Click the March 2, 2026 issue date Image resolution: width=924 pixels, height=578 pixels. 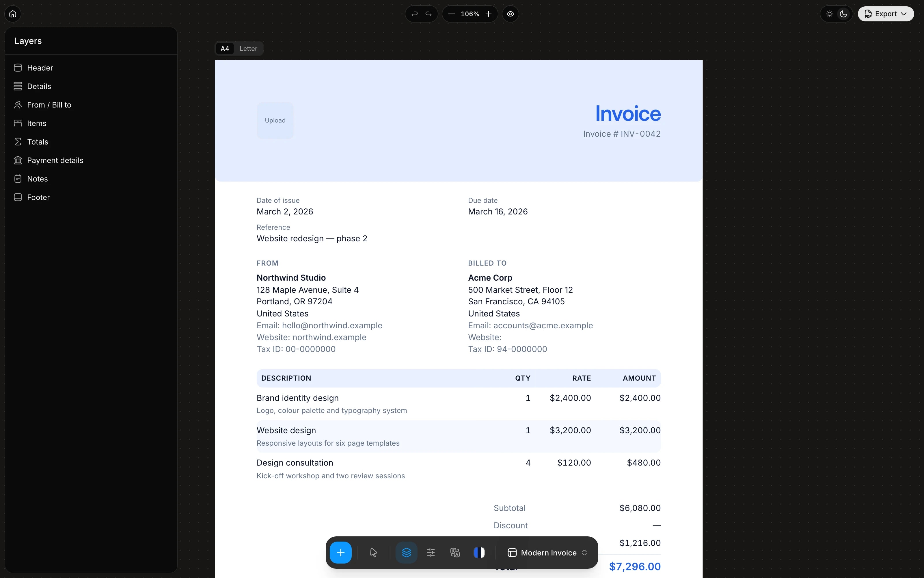285,212
